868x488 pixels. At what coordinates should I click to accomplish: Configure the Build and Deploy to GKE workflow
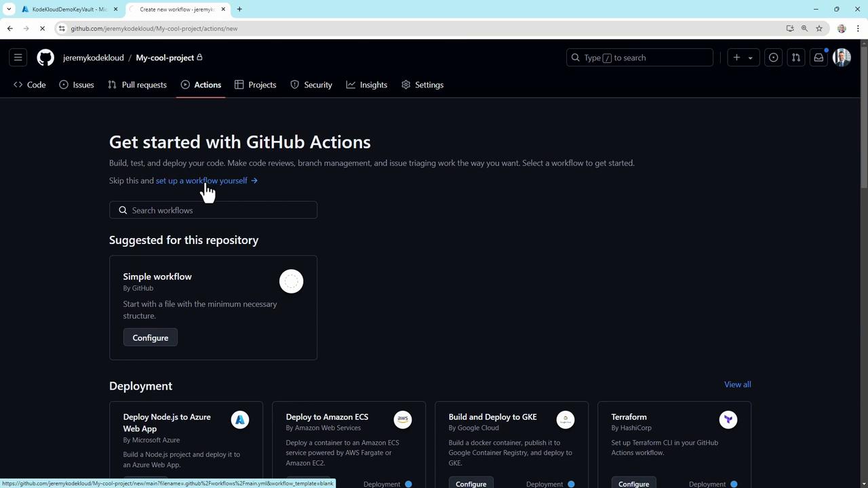point(471,483)
